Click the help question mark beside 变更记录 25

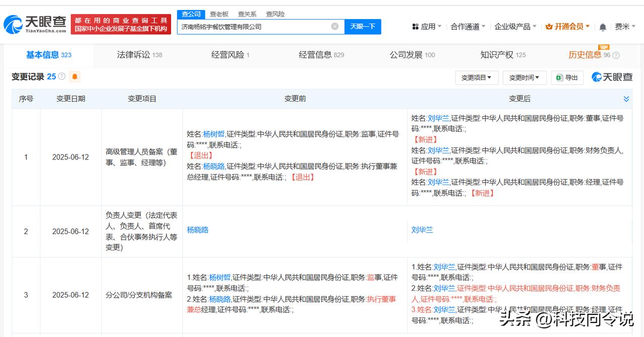[62, 76]
